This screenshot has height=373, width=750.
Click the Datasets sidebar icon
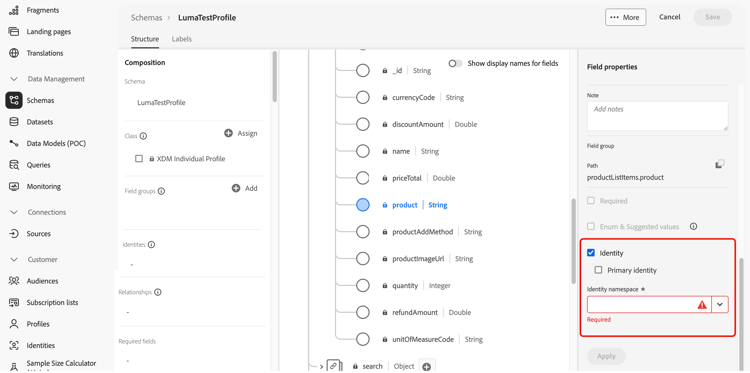14,122
